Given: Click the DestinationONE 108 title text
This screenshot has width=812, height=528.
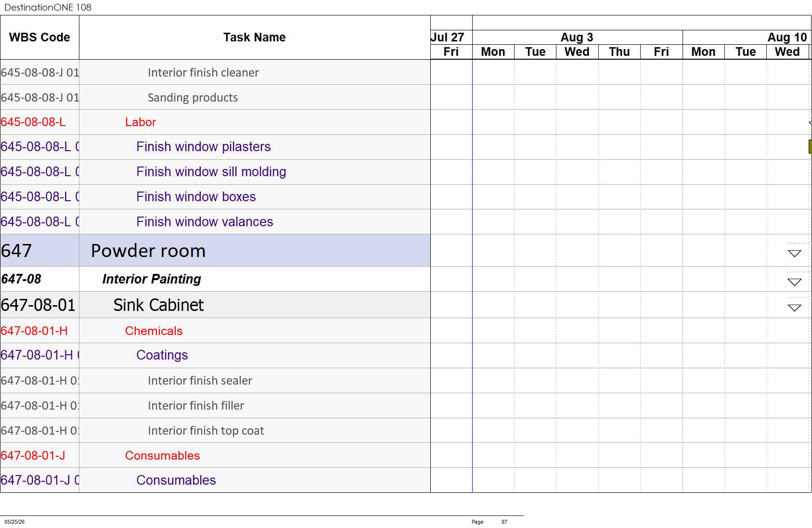Looking at the screenshot, I should (48, 7).
